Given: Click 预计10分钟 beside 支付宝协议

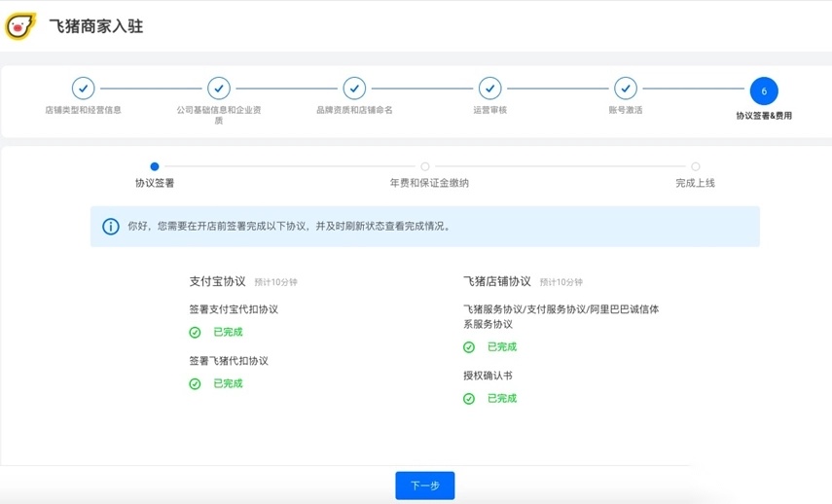Looking at the screenshot, I should 276,282.
